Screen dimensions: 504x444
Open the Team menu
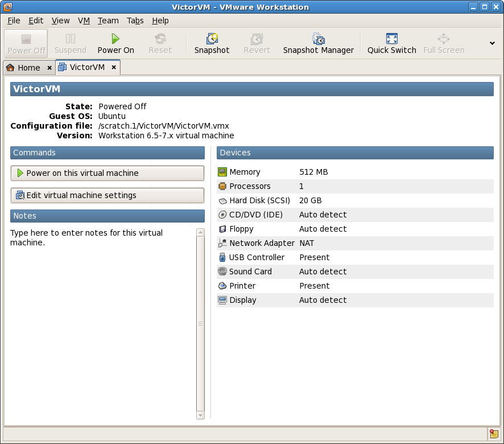pos(108,20)
